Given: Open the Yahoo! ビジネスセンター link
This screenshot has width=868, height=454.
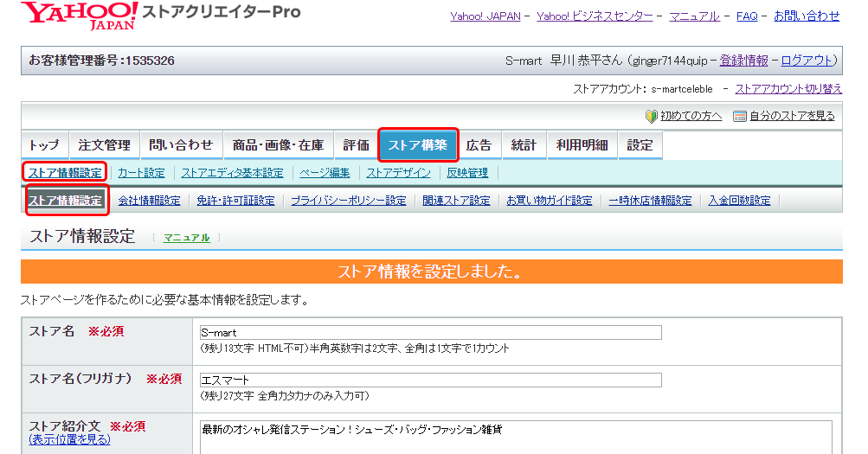Looking at the screenshot, I should point(594,16).
